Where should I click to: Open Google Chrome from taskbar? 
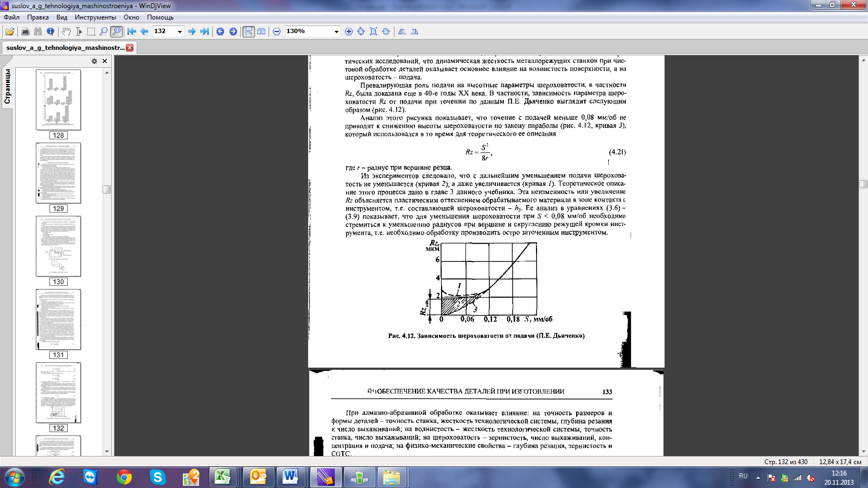tap(124, 478)
